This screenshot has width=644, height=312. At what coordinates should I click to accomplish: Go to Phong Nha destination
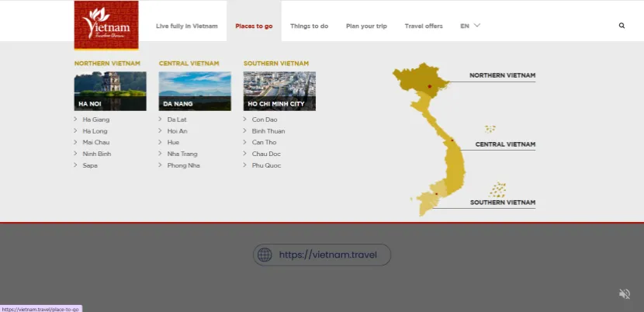(184, 165)
